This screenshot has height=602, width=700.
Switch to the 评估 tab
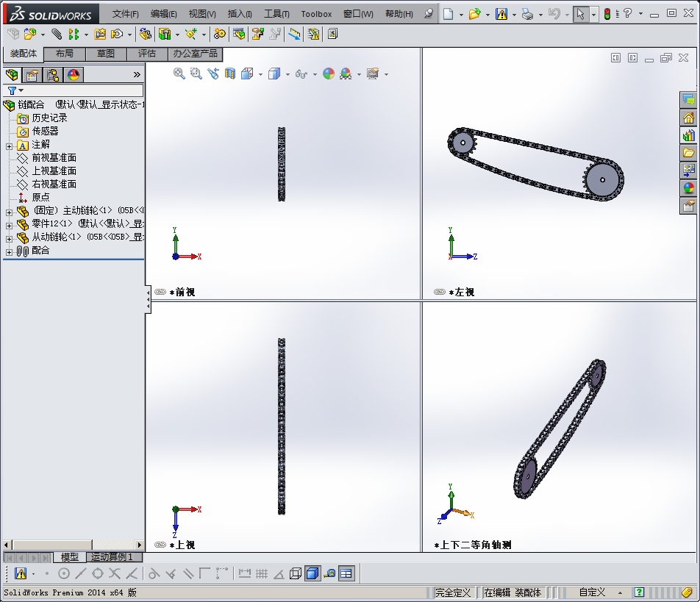147,54
